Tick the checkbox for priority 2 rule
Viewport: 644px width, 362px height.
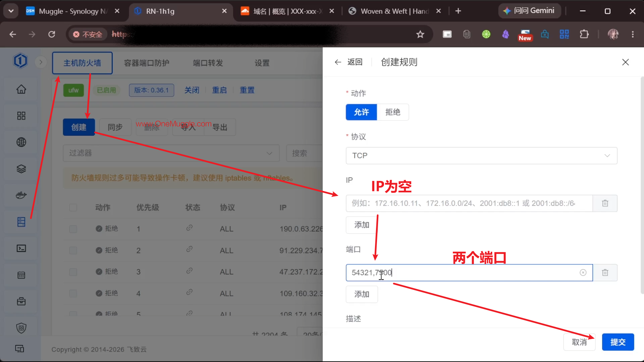pos(73,250)
